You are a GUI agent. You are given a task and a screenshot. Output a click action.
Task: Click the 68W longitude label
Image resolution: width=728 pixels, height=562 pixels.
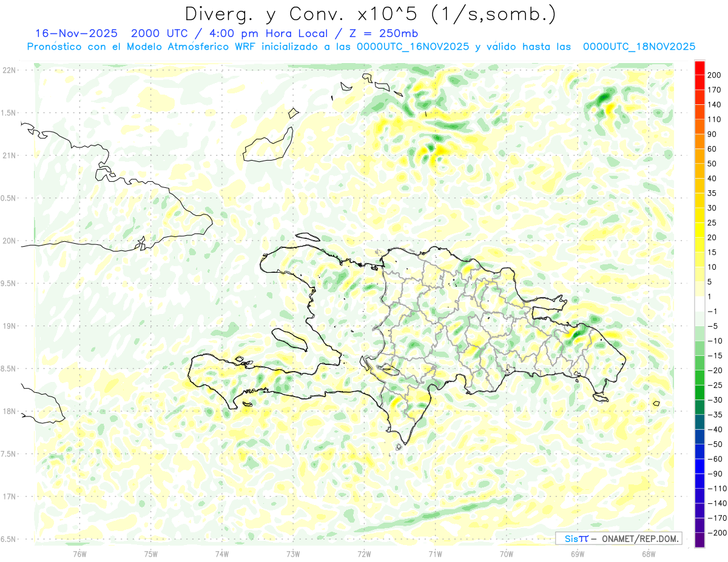point(649,554)
